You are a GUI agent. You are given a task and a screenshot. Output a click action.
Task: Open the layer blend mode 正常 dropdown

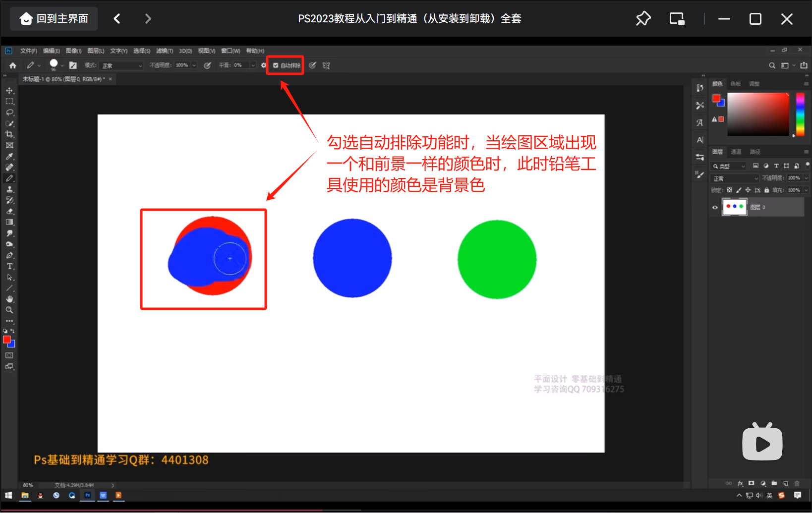point(735,178)
